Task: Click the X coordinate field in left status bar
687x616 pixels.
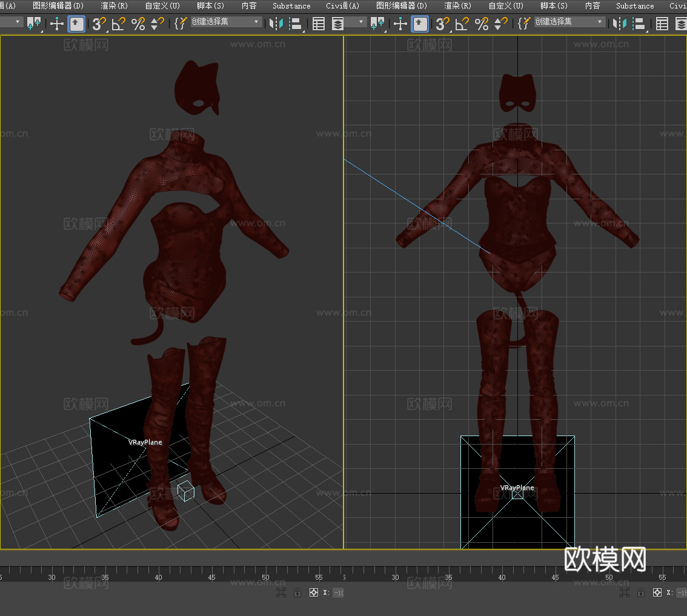Action: 338,593
